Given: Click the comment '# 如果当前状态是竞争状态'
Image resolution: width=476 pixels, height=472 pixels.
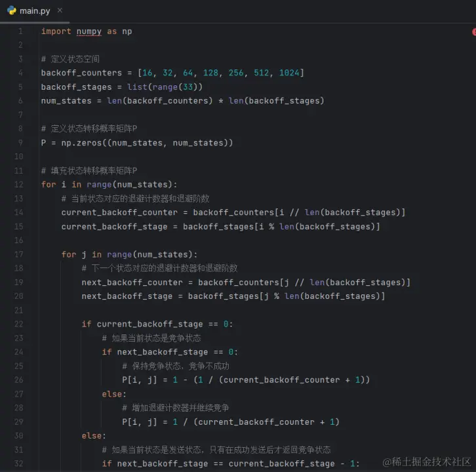Looking at the screenshot, I should coord(151,338).
